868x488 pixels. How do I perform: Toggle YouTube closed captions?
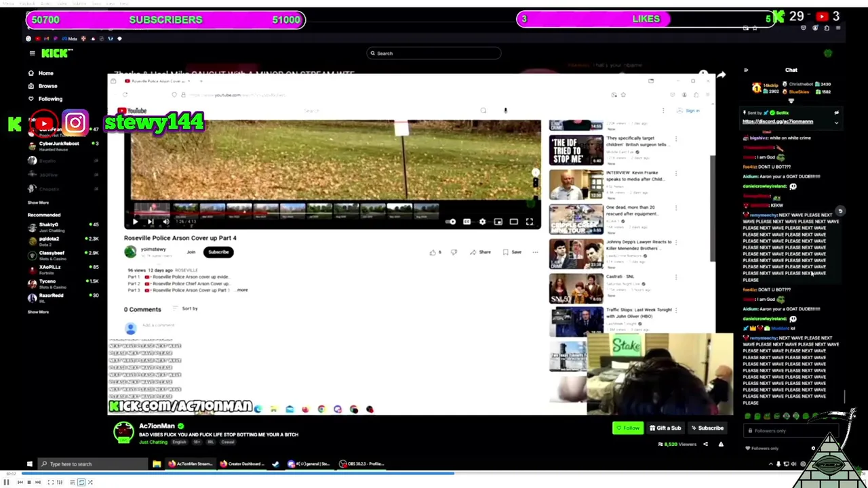coord(467,222)
